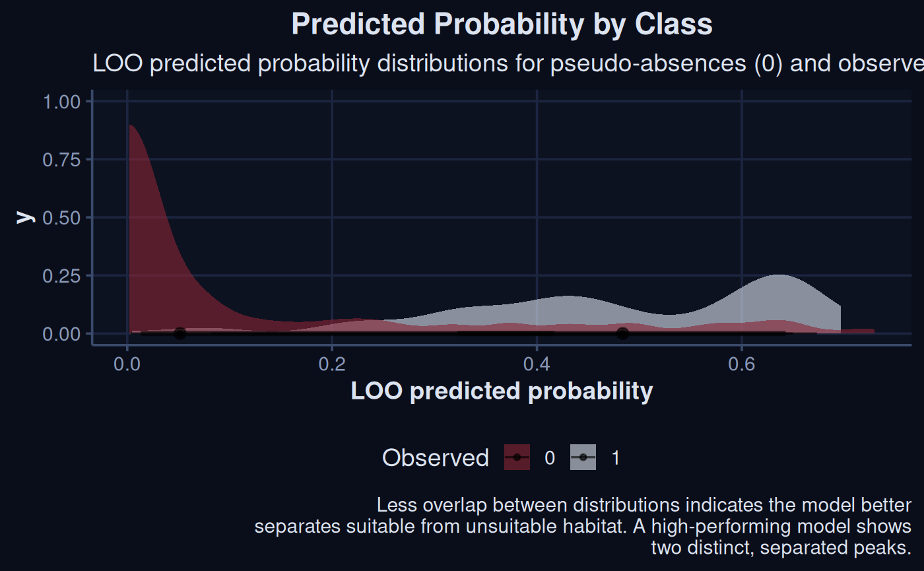Click the x-axis tick label 0.0
Screen dimensions: 924x571
[127, 364]
